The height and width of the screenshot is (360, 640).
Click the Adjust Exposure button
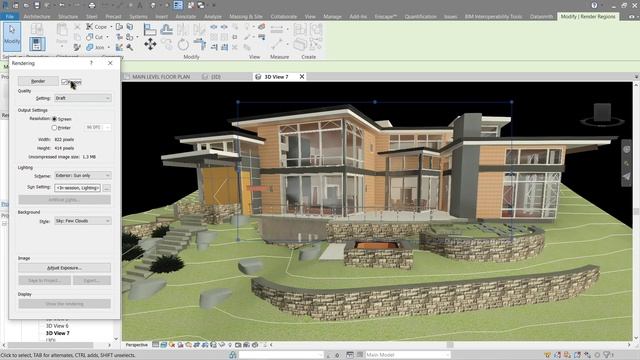pos(64,268)
